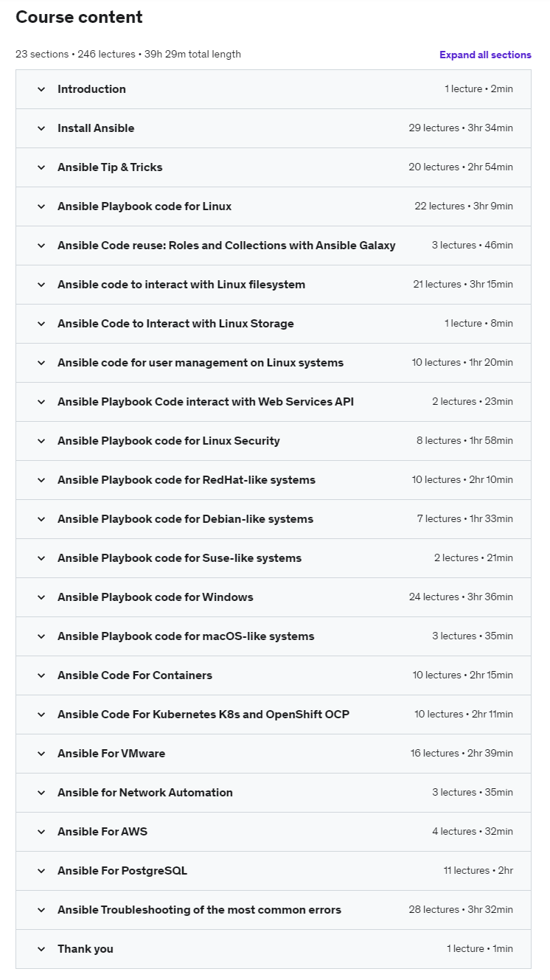Screen dimensions: 550x980
Task: Click the Expand all sections link
Action: click(485, 55)
